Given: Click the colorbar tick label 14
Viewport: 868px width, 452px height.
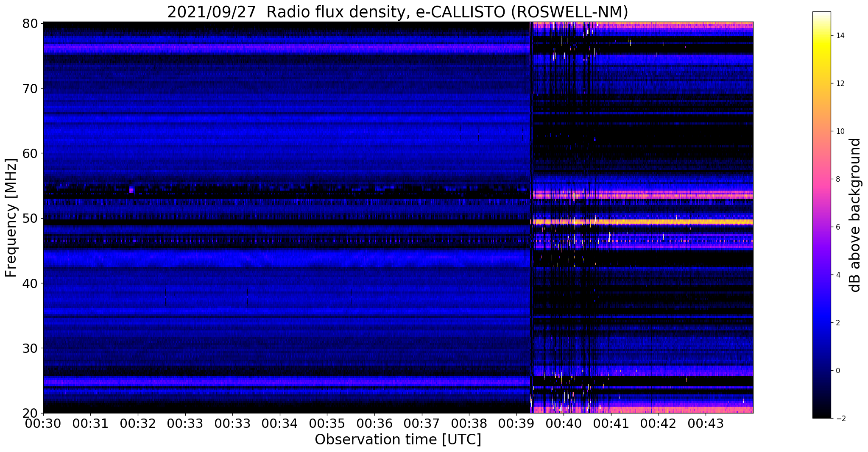Looking at the screenshot, I should coord(840,36).
